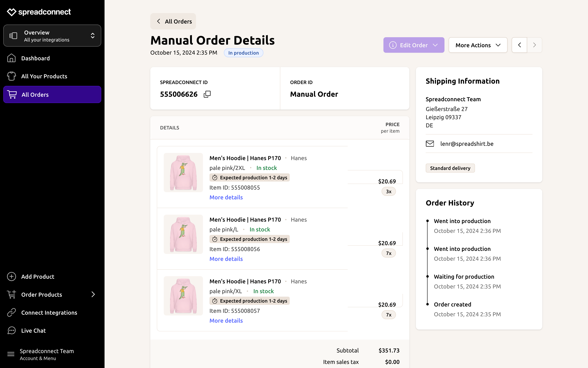Go back via All Orders button
588x368 pixels.
[x=173, y=21]
